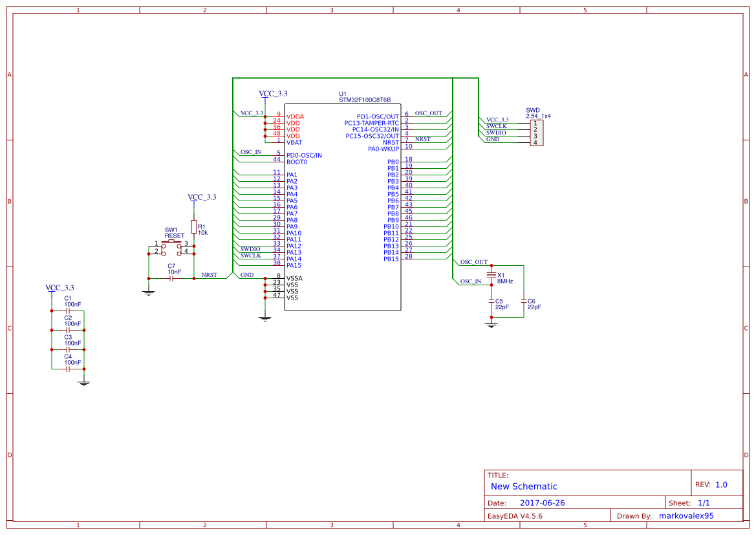Select the SW1 reset pushbutton symbol
The height and width of the screenshot is (535, 756).
pyautogui.click(x=171, y=247)
